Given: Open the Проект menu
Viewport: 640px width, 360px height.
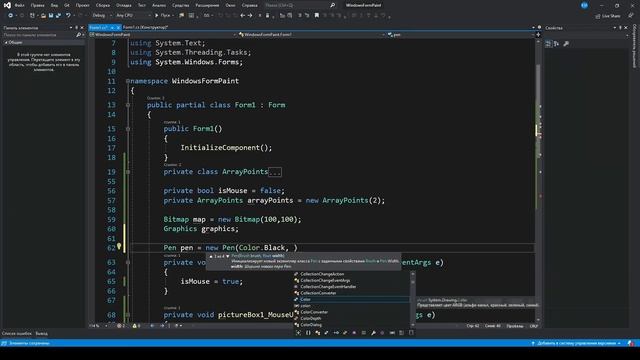Looking at the screenshot, I should point(82,5).
